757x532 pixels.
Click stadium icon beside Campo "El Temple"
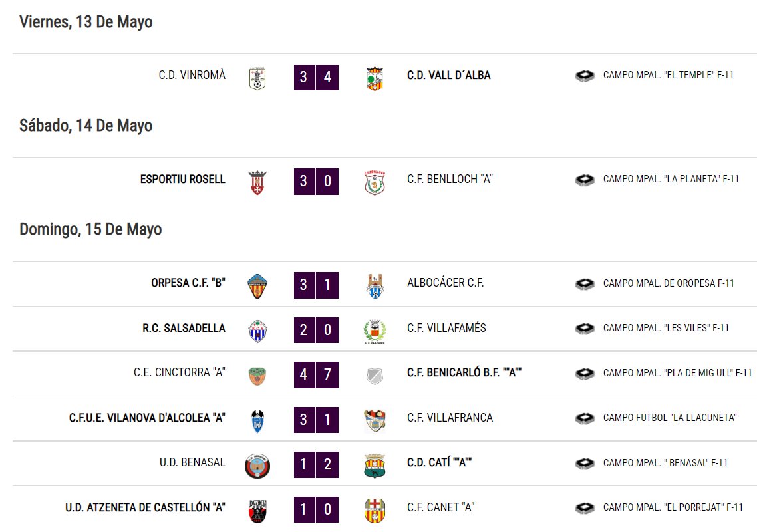coord(585,76)
